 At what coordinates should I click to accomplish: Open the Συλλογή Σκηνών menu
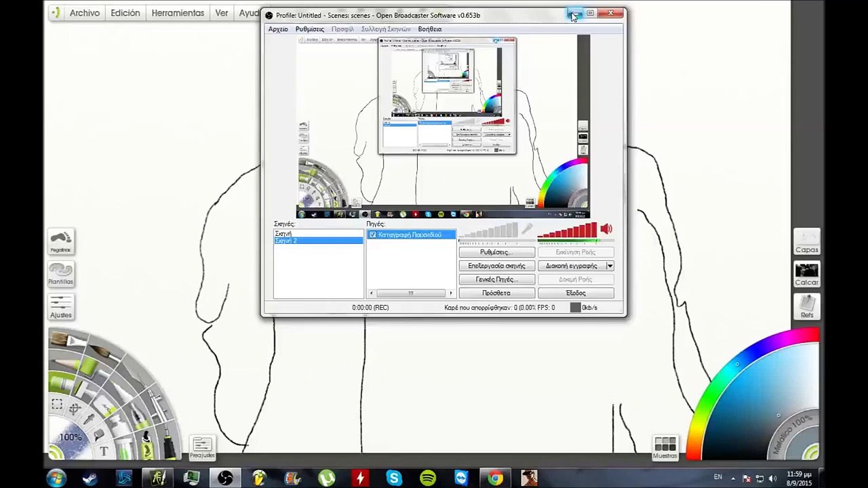386,29
